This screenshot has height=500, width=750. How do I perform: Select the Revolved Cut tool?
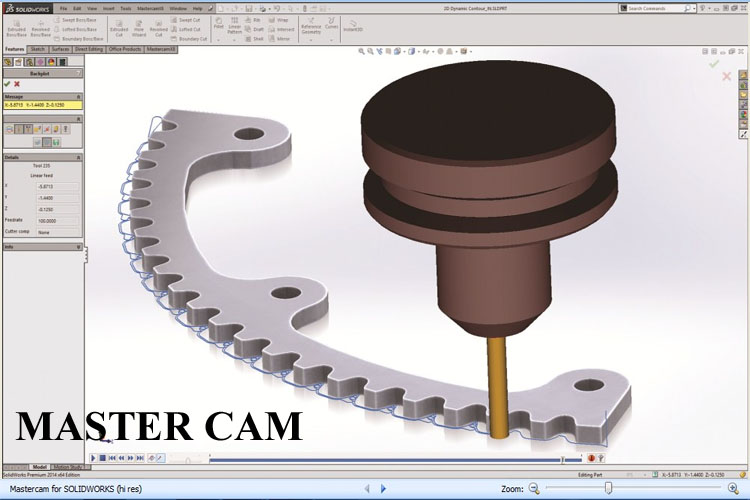click(158, 29)
